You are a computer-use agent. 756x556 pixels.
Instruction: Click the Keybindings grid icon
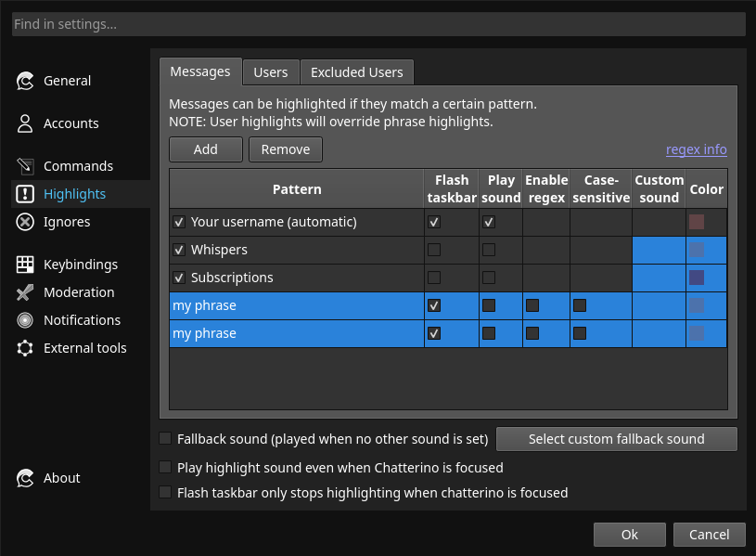[25, 265]
